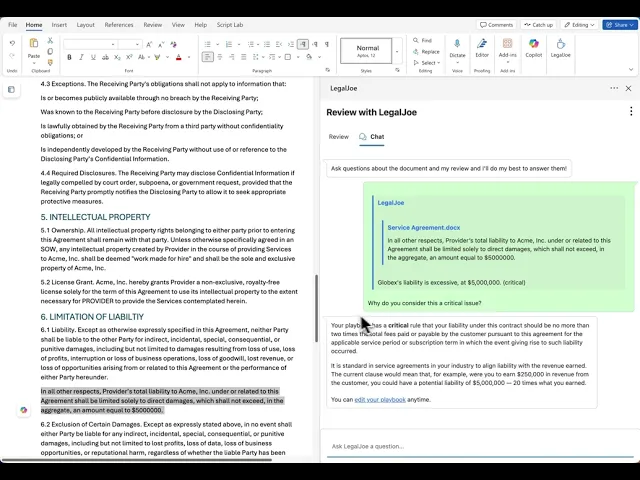This screenshot has width=640, height=480.
Task: Expand the Paste options arrow
Action: click(x=33, y=63)
